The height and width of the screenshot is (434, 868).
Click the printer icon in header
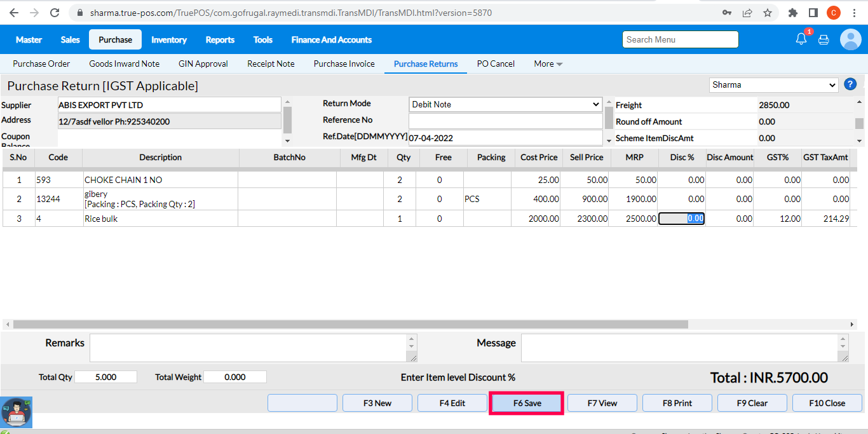(x=824, y=39)
